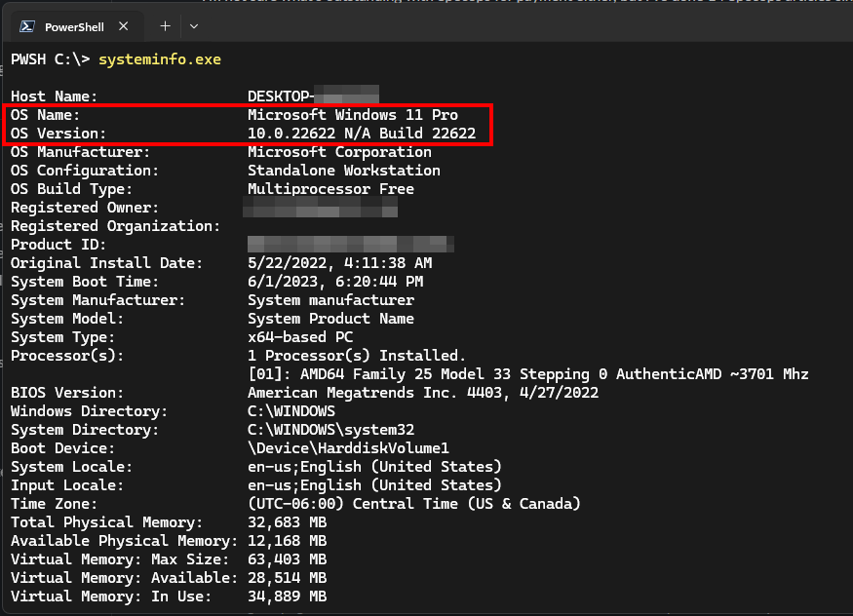The image size is (853, 616).
Task: Click the Microsoft Corporation manufacturer value
Action: coord(339,152)
